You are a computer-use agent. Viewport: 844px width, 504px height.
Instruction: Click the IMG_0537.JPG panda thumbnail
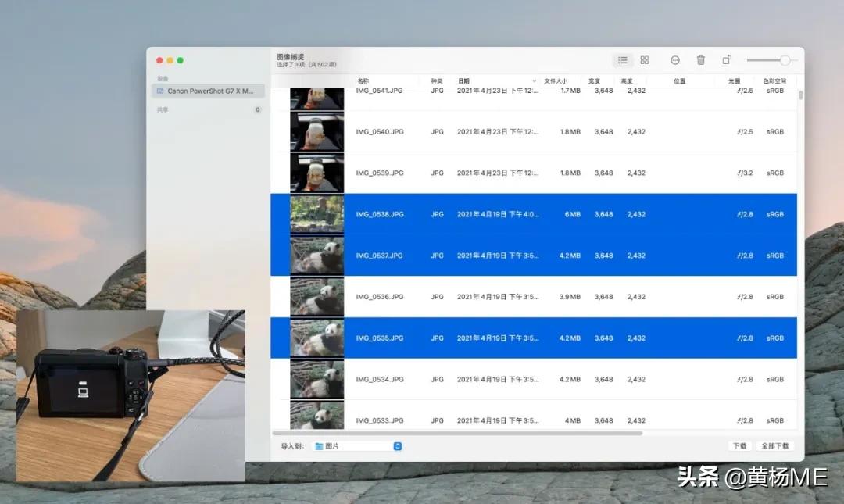[316, 255]
